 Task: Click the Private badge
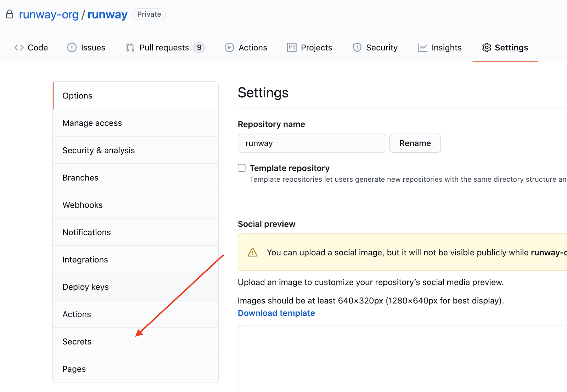coord(149,14)
